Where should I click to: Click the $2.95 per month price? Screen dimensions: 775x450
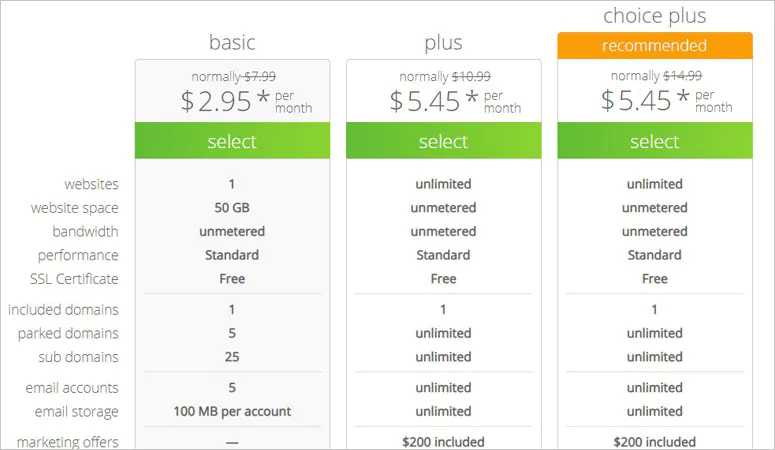pyautogui.click(x=246, y=101)
